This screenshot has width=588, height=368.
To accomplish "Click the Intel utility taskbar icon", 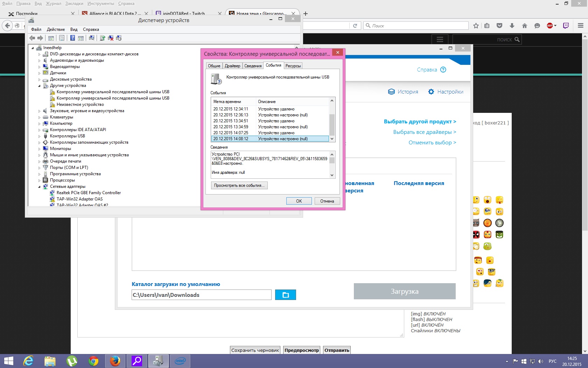I will click(180, 361).
